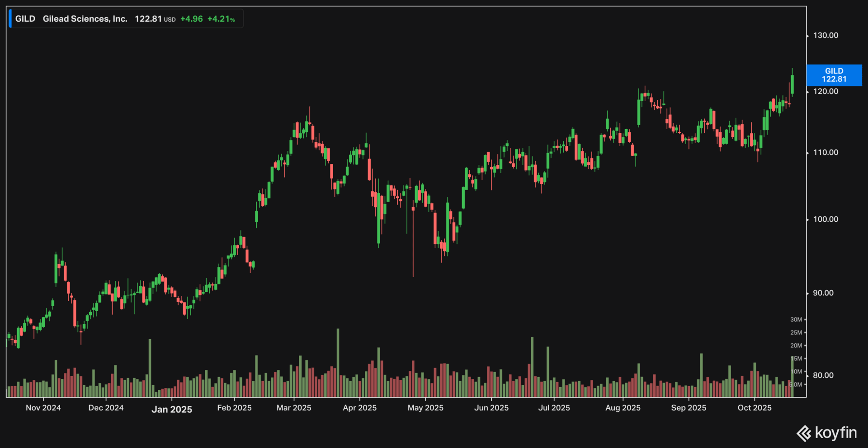Click the GILD ticker symbol in the legend
Viewport: 868px width, 448px height.
tap(25, 19)
